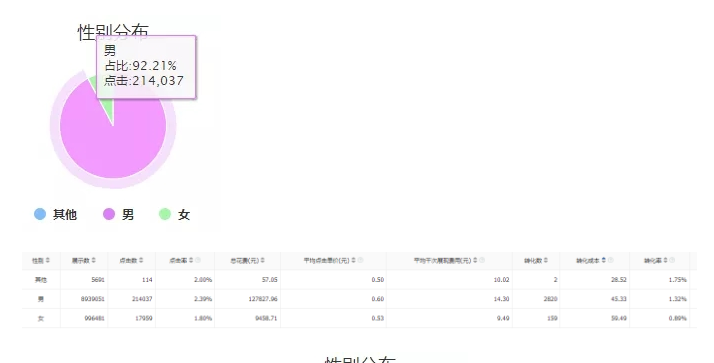Click 总花费 value 57.05 in 其他 row

(x=270, y=280)
